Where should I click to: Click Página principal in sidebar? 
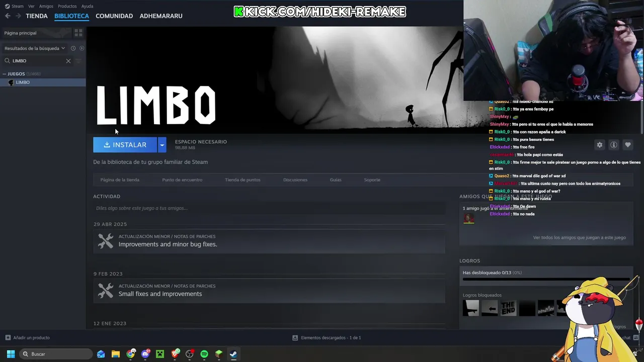click(36, 33)
